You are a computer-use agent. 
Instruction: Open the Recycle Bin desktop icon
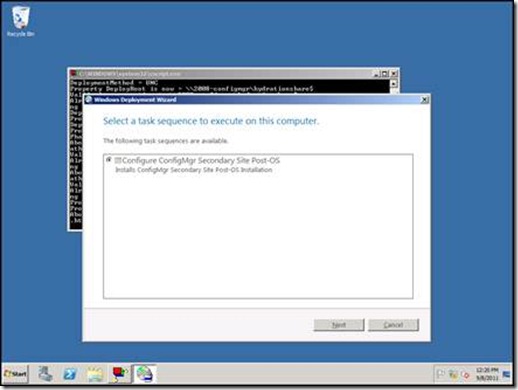click(20, 21)
